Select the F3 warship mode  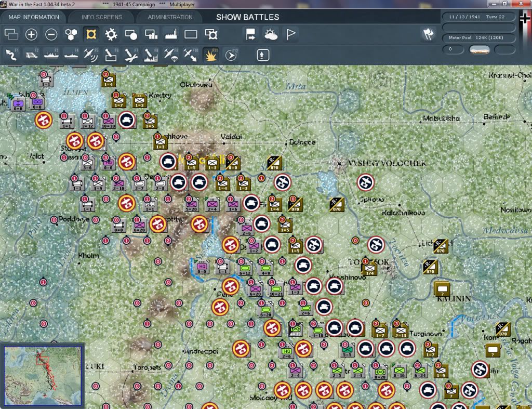[51, 55]
